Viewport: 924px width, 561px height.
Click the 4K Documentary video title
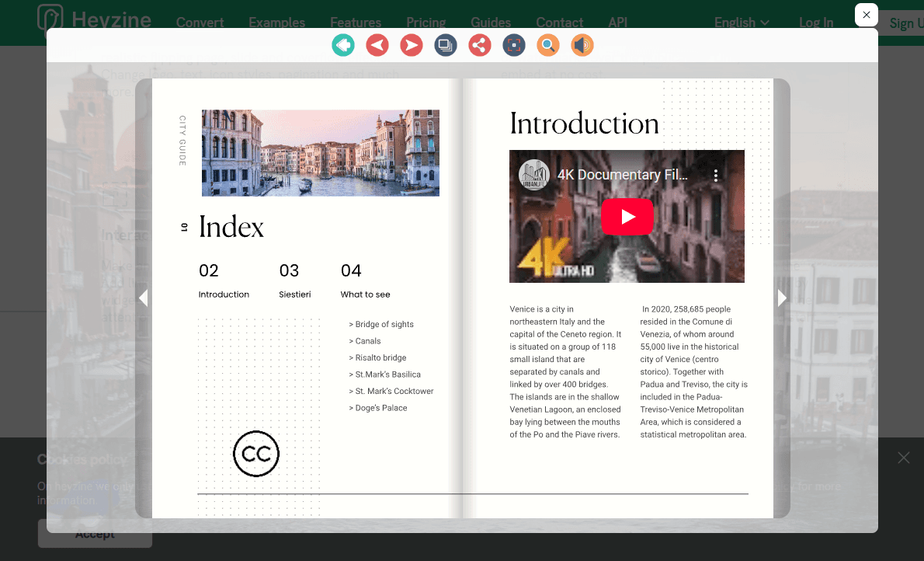coord(622,175)
